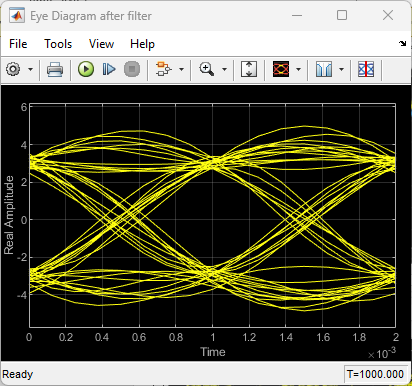This screenshot has height=386, width=412.
Task: Scale the Y-axis limits with autoscale icon
Action: 249,69
